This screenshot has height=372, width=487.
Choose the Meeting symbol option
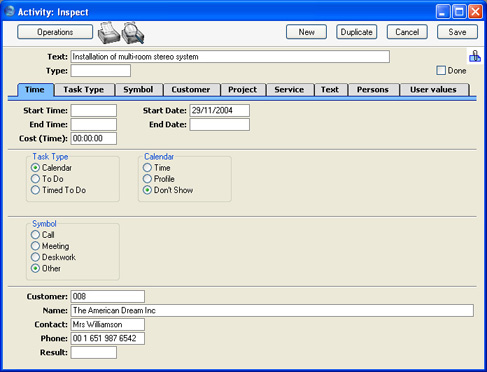tap(35, 246)
